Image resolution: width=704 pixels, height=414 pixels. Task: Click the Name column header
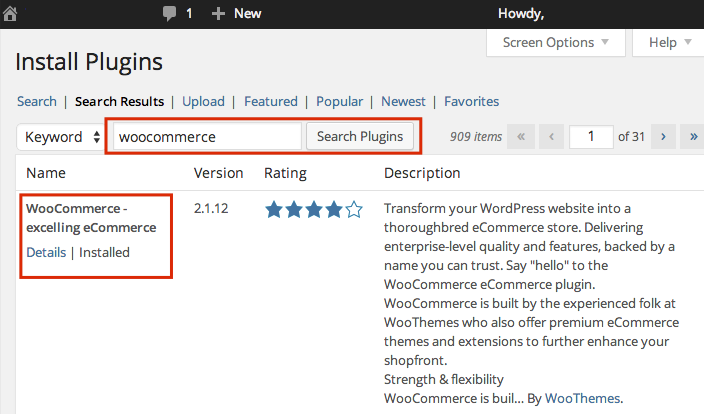coord(46,173)
